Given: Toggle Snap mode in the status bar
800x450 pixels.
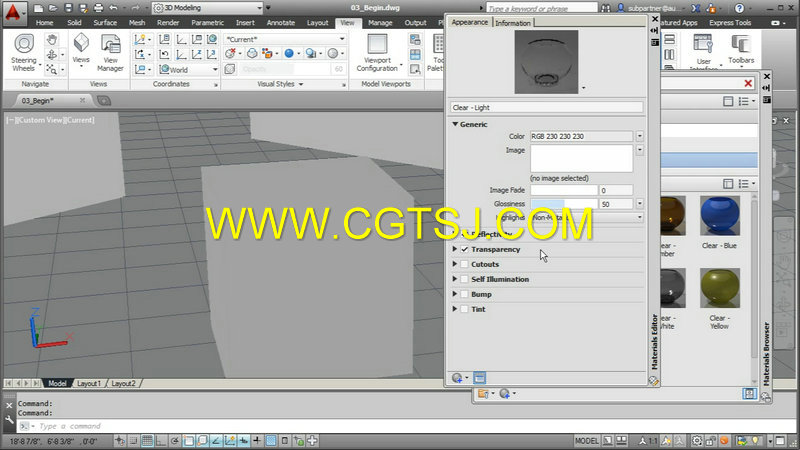Looking at the screenshot, I should pos(134,440).
